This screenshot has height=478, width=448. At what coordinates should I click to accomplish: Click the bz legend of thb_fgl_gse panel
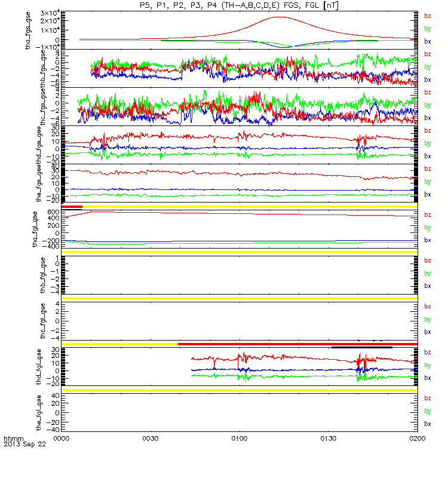[x=428, y=261]
